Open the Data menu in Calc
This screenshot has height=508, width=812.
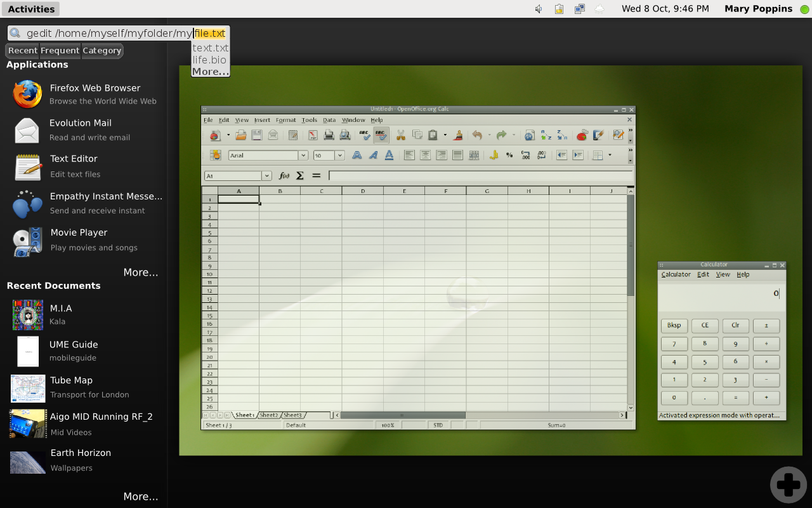click(x=329, y=120)
